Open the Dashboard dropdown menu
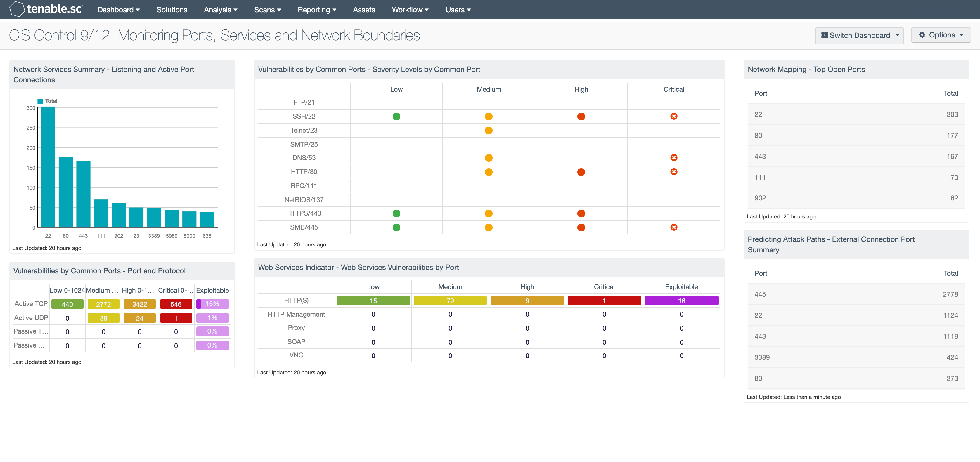This screenshot has height=462, width=980. (119, 10)
